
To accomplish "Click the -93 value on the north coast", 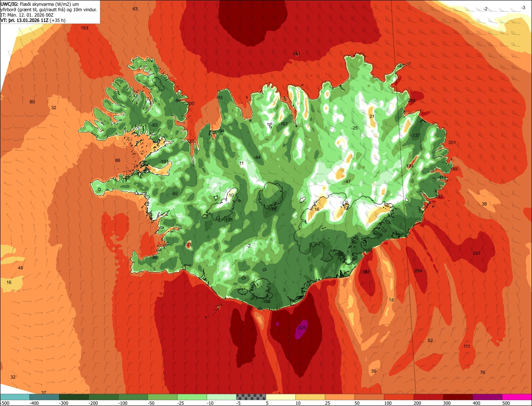I will (220, 98).
